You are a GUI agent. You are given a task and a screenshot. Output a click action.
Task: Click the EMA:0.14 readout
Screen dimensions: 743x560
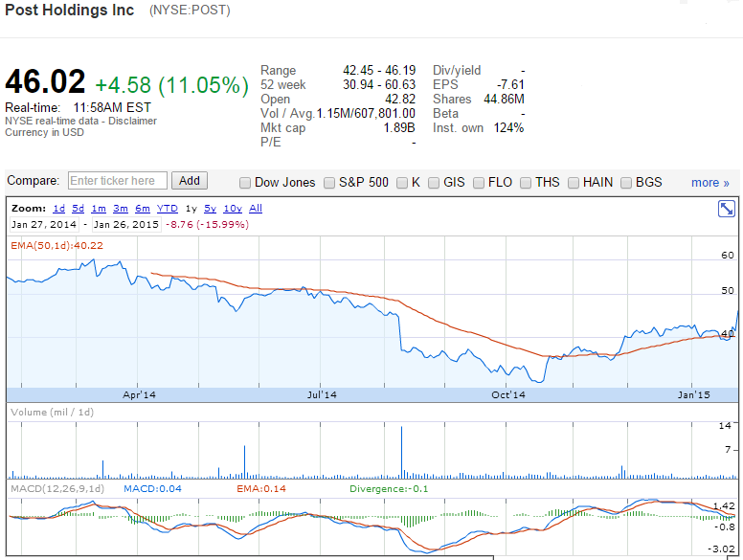pos(261,488)
